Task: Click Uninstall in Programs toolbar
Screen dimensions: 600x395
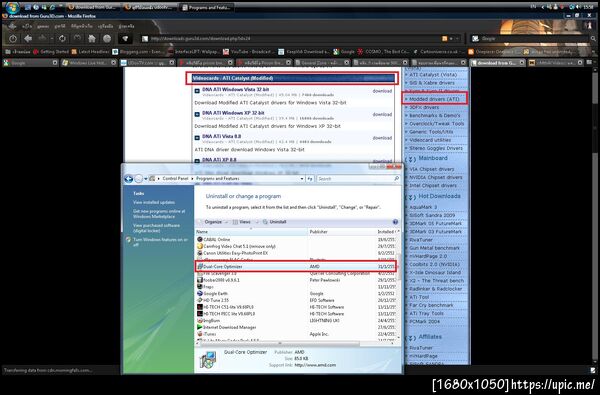Action: point(275,222)
